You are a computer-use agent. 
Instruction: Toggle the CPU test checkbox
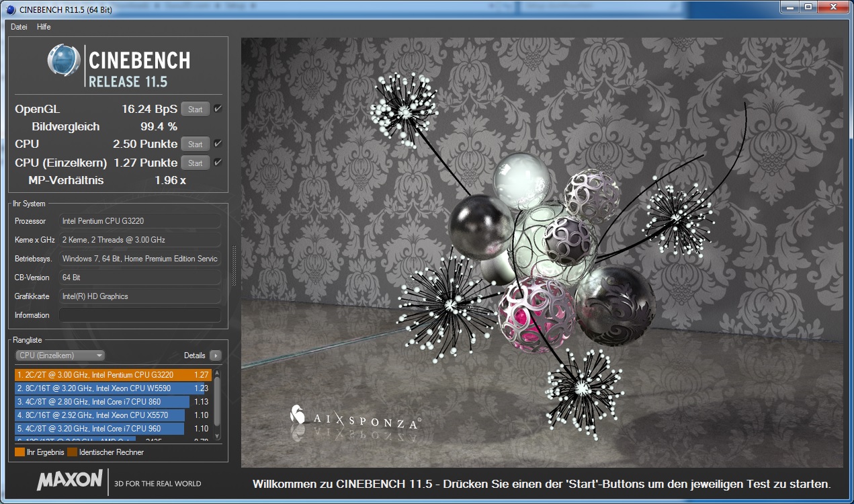(x=218, y=144)
